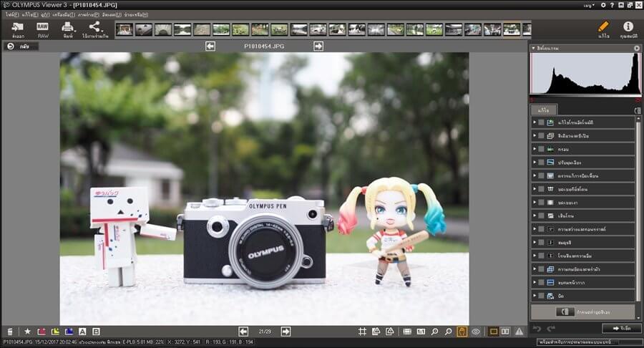Viewport: 644px width, 348px height.
Task: Expand the auto tone correction section
Action: pos(535,122)
